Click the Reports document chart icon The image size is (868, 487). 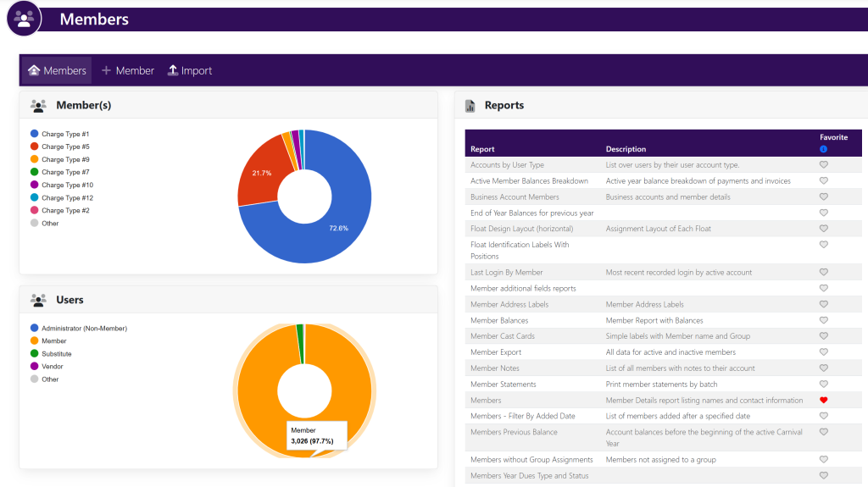coord(470,106)
